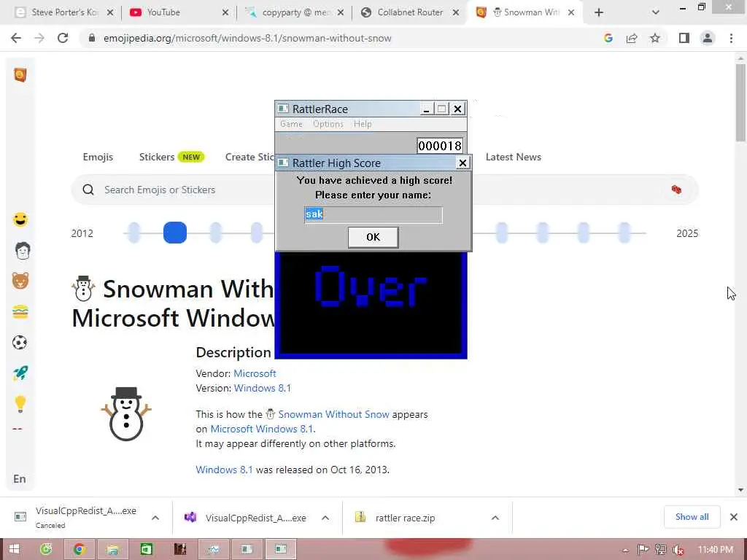Select the highlighted blue timeline marker
This screenshot has width=747, height=560.
pyautogui.click(x=175, y=233)
